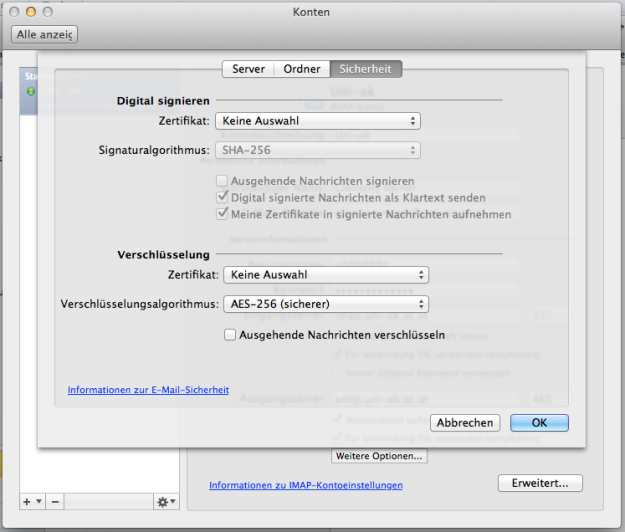This screenshot has width=625, height=532.
Task: Open the gear actions menu
Action: (x=164, y=500)
